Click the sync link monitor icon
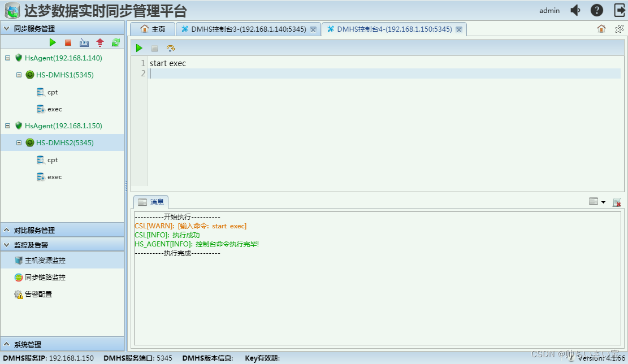 [19, 277]
